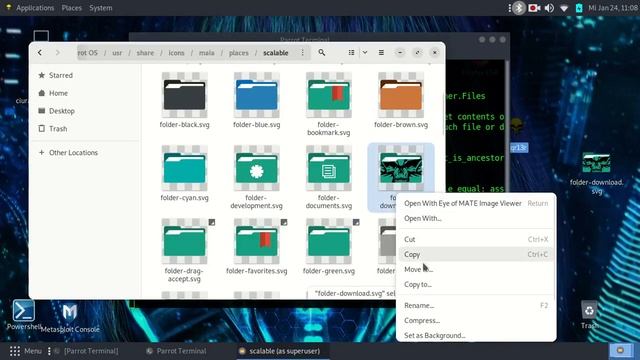Navigate to the share path segment

point(145,53)
